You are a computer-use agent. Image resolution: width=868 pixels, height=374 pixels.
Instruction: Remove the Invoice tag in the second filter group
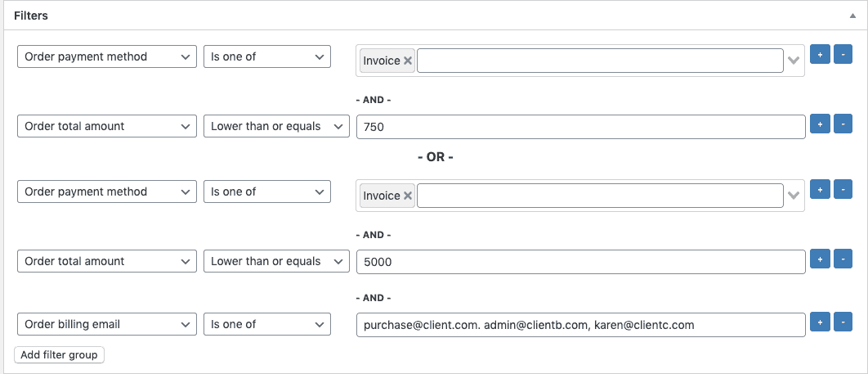[408, 196]
